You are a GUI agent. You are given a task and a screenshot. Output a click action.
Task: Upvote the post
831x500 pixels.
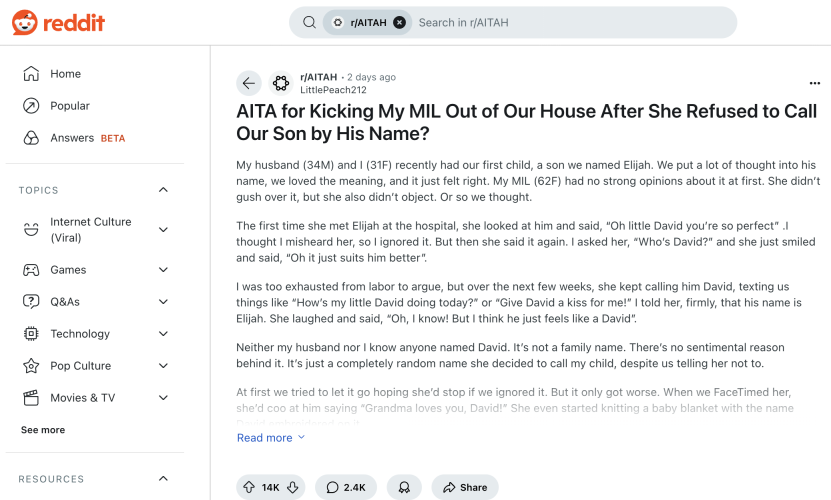(249, 487)
